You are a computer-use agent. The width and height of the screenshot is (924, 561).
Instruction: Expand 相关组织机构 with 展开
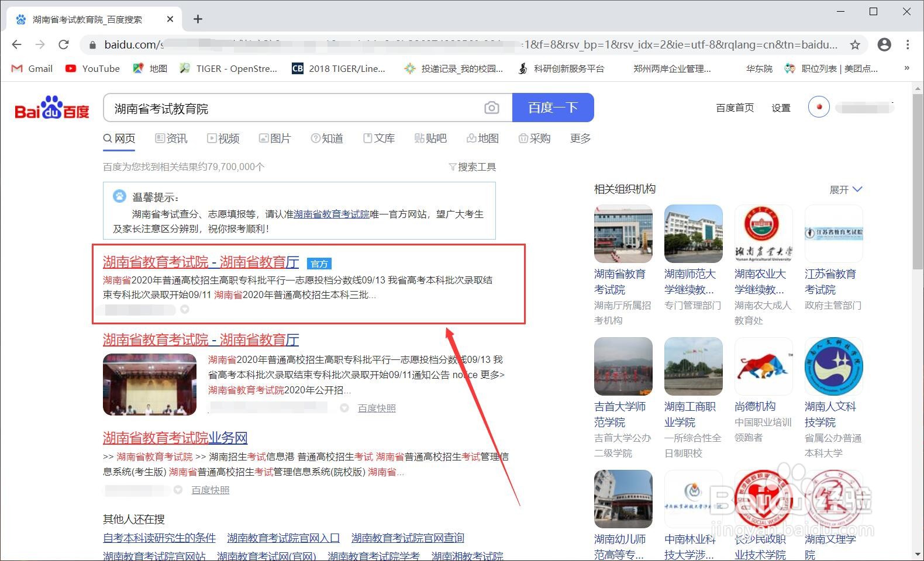click(846, 189)
